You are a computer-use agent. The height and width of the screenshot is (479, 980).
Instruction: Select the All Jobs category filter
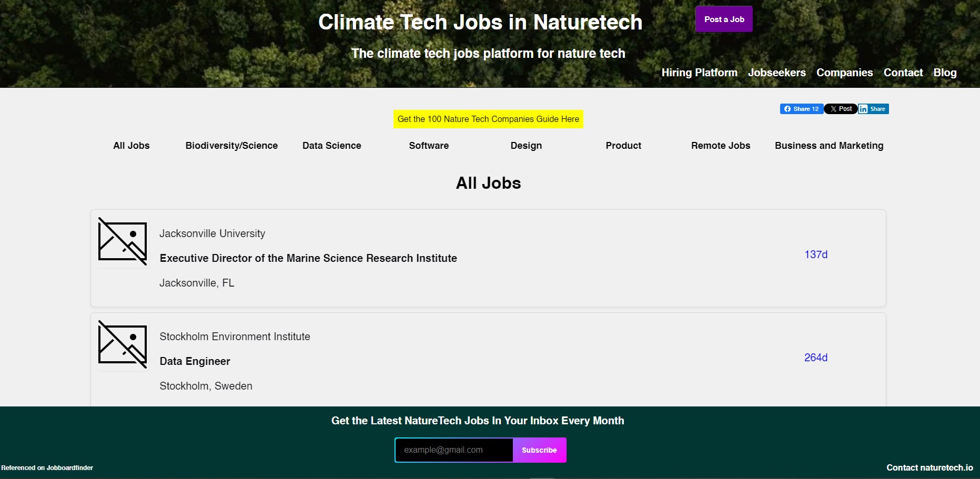[x=132, y=146]
